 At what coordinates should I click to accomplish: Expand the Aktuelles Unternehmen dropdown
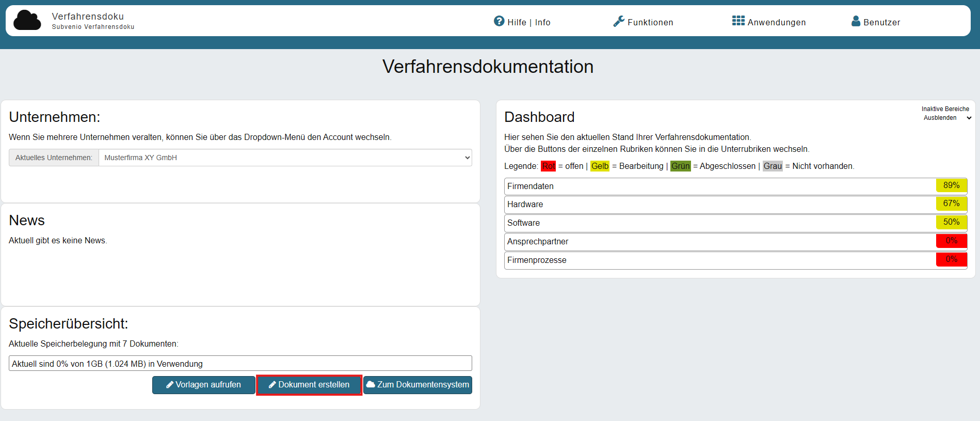tap(285, 158)
